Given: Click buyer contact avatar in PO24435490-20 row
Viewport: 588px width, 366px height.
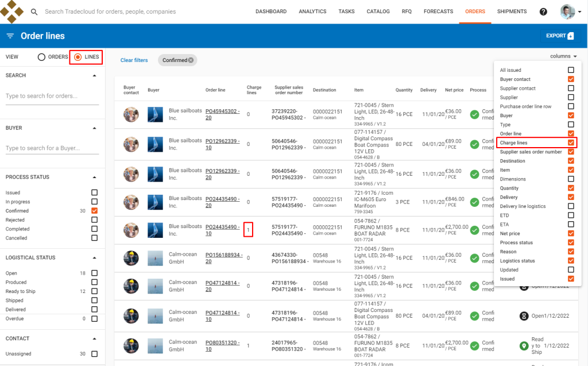Looking at the screenshot, I should [x=131, y=202].
